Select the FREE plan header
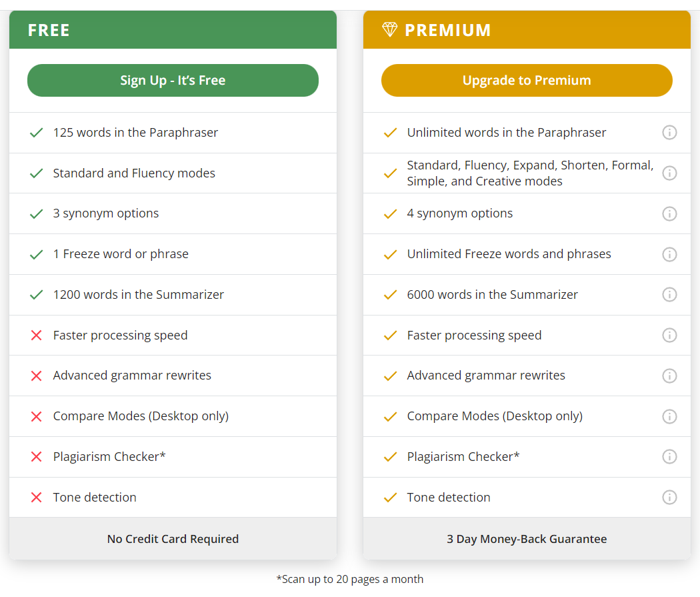700x597 pixels. click(x=49, y=31)
